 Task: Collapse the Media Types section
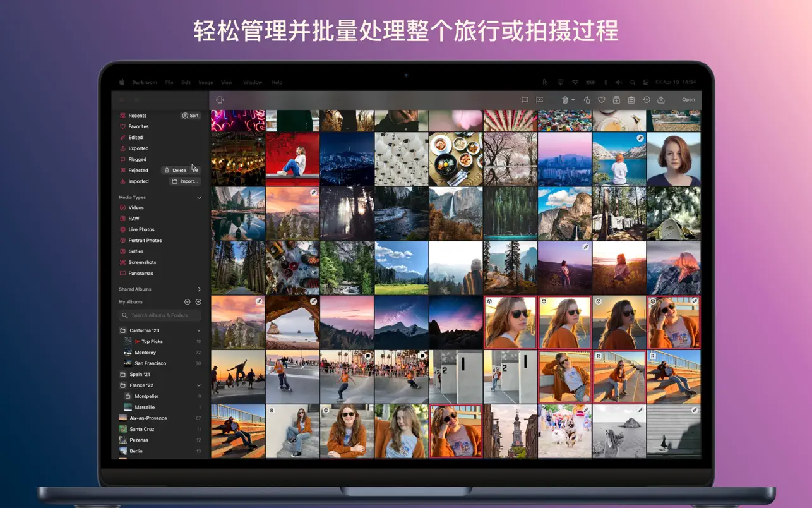pyautogui.click(x=200, y=197)
